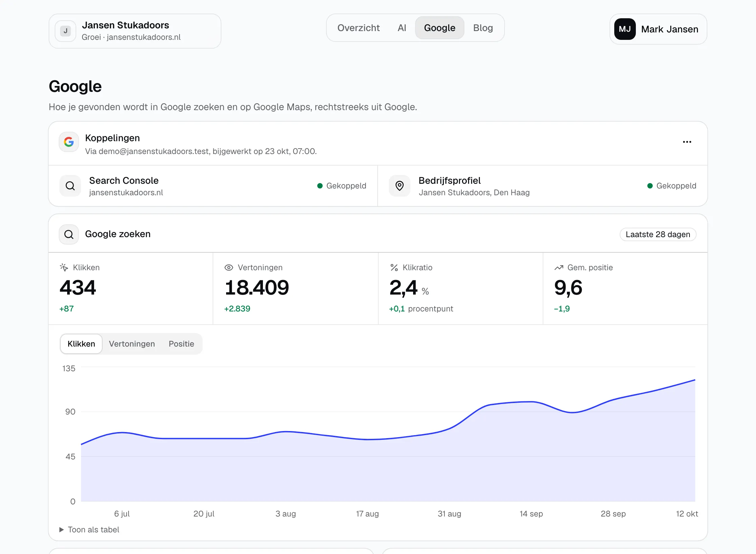Click the 12 okt label on chart axis
Viewport: 756px width, 554px height.
pos(687,514)
